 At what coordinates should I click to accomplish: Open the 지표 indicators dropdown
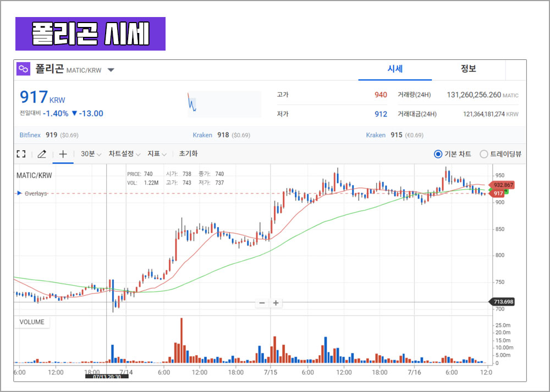click(x=157, y=154)
